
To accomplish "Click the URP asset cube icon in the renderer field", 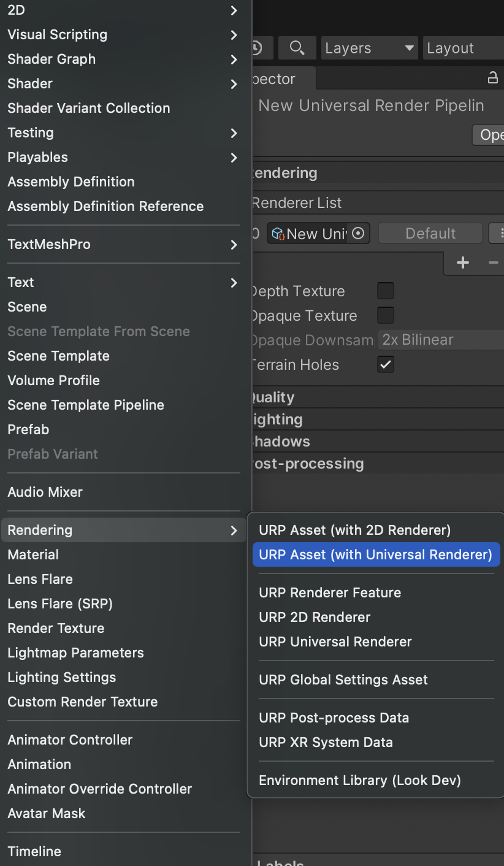I will pyautogui.click(x=277, y=233).
